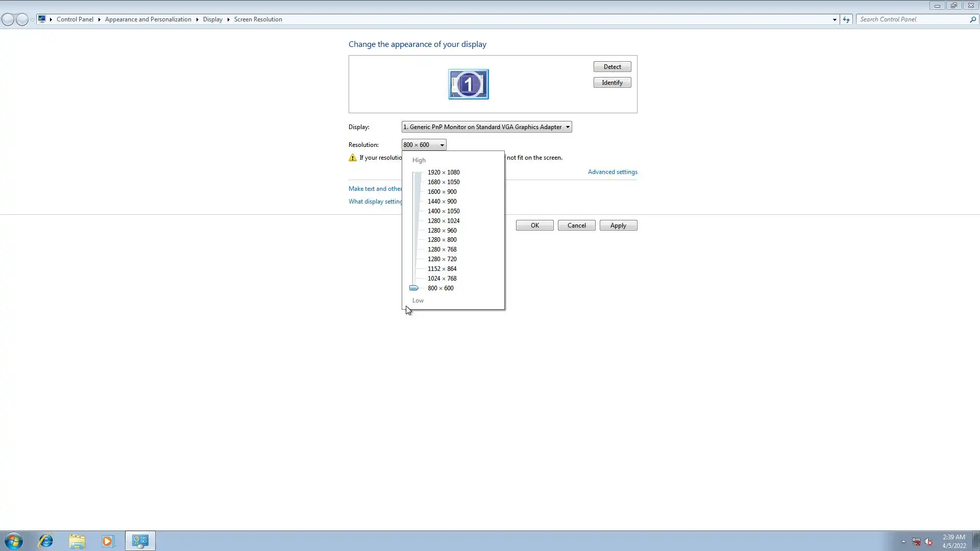Click the Control Panel taskbar icon
The height and width of the screenshot is (551, 980).
click(x=140, y=541)
